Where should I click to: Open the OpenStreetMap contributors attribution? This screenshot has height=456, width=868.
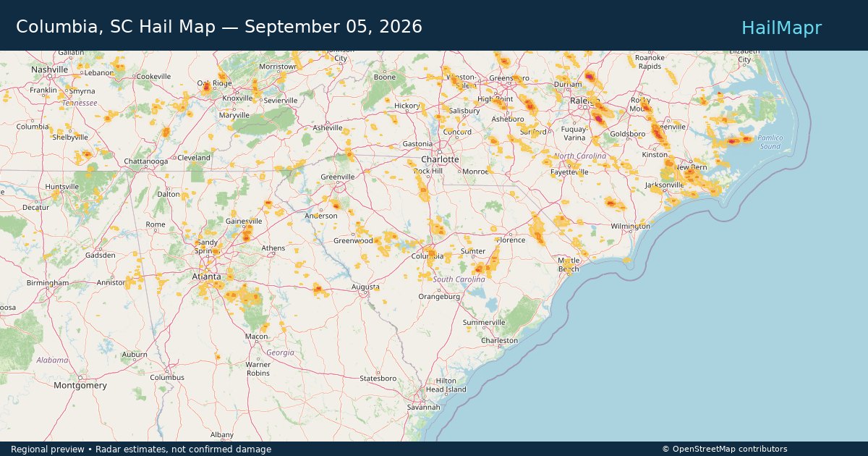pos(725,449)
